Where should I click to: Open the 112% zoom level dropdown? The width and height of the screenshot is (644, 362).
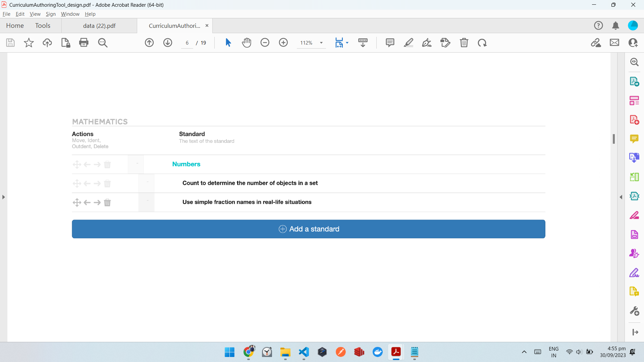pyautogui.click(x=321, y=43)
